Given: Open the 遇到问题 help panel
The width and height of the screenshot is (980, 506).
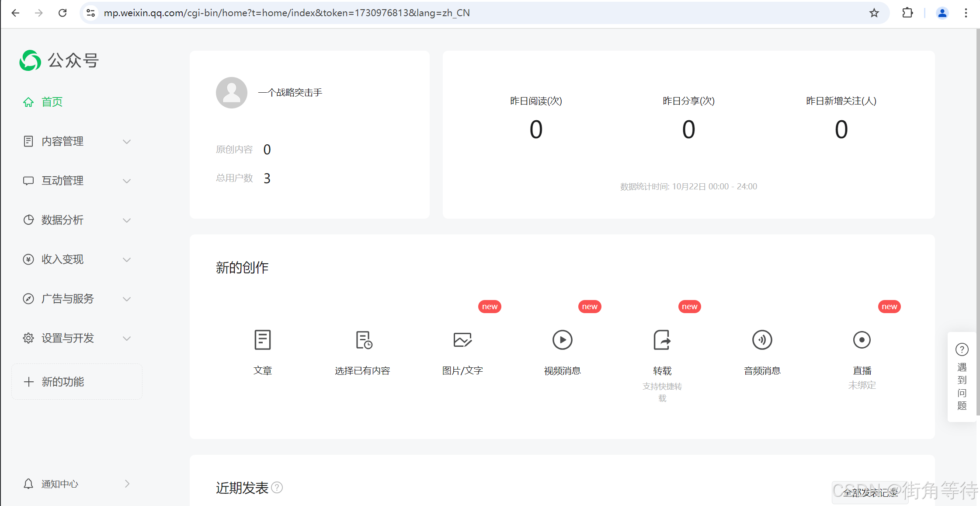Looking at the screenshot, I should (962, 377).
